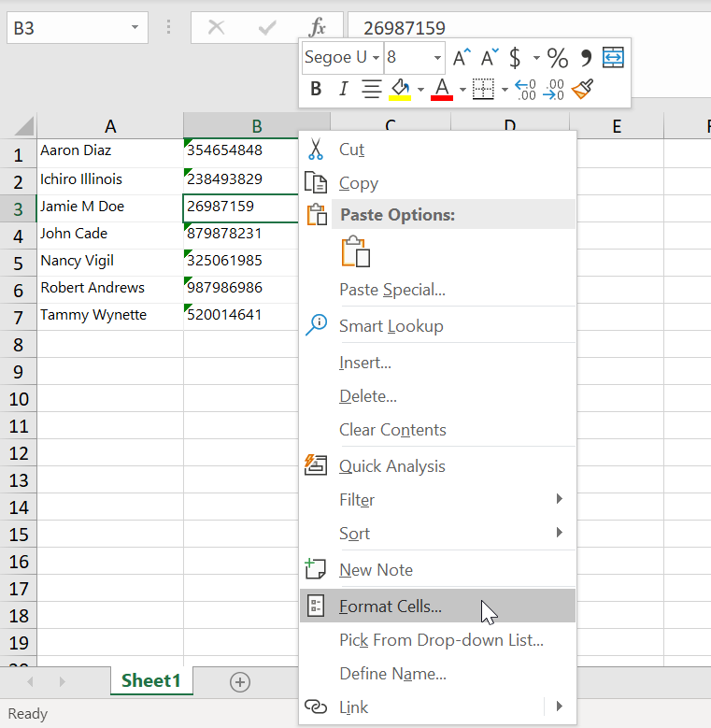Click the Format Painter brush icon
Image resolution: width=711 pixels, height=728 pixels.
[583, 90]
